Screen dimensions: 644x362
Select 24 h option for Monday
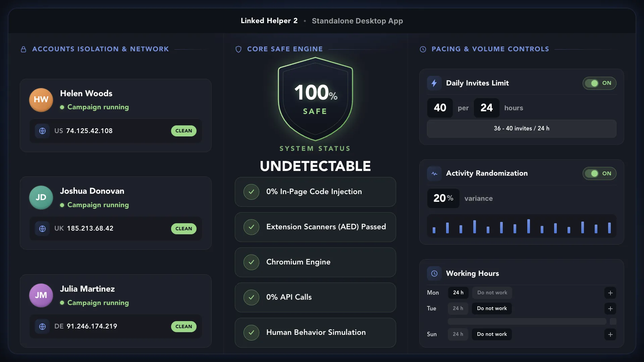458,293
